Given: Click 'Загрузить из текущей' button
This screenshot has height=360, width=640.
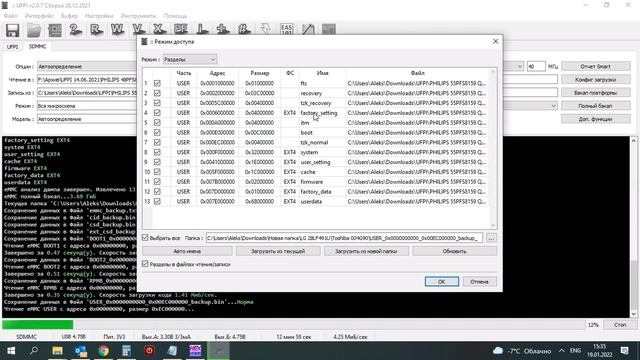Looking at the screenshot, I should [278, 251].
